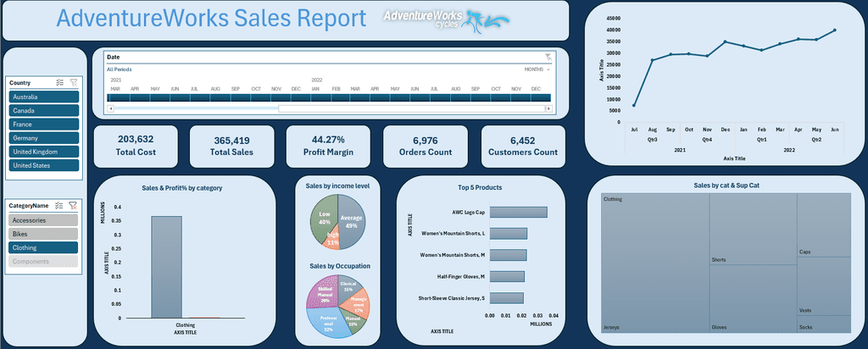This screenshot has height=349, width=868.
Task: Click the Vests treemap tile
Action: 824,286
